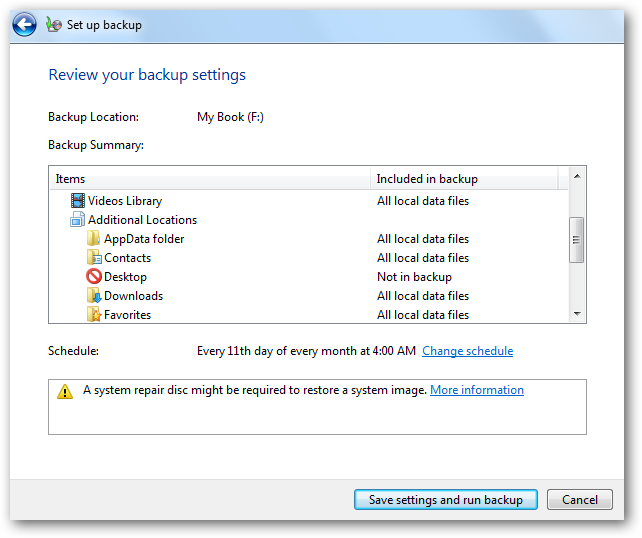Open the More information link
642x538 pixels.
coord(476,390)
